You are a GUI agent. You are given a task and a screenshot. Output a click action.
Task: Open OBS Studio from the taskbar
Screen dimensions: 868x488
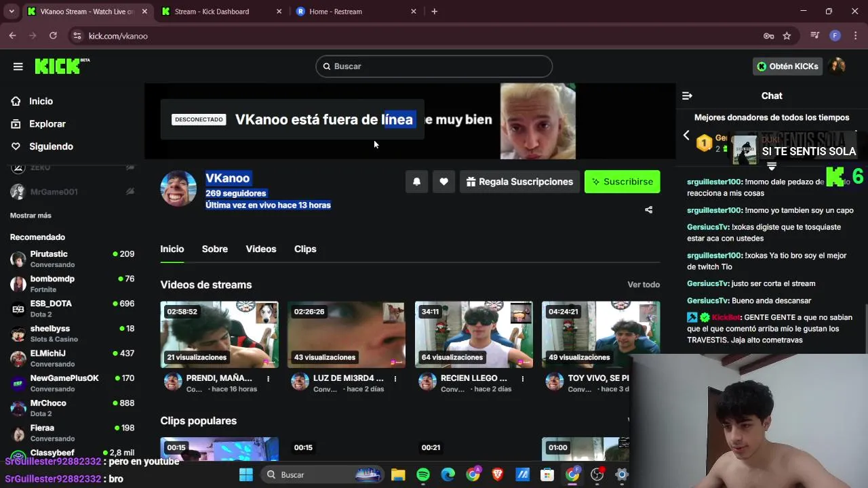point(597,474)
